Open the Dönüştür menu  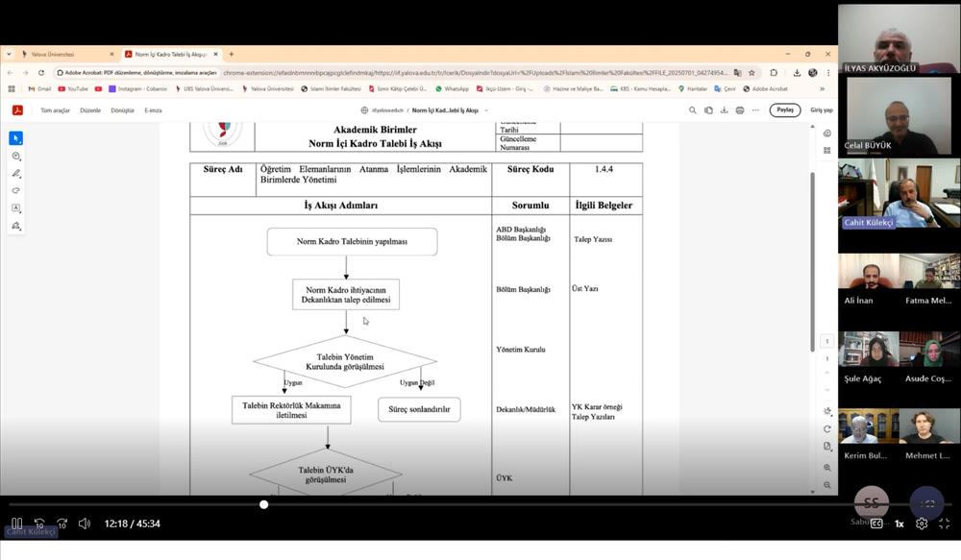(x=123, y=110)
